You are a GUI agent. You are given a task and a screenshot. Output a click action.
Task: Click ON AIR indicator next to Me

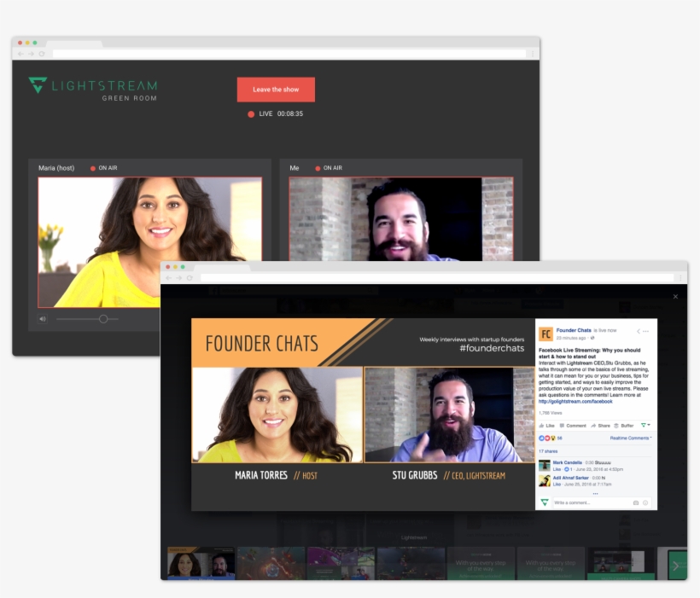329,168
